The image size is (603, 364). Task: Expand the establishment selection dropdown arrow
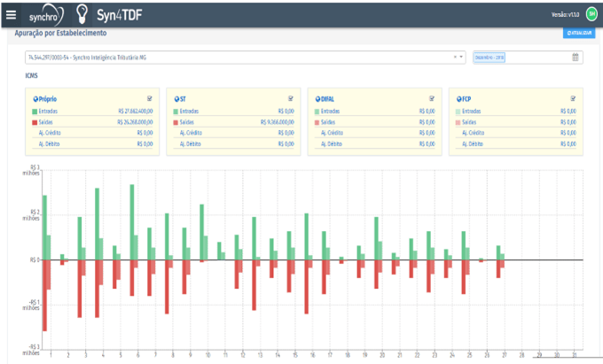point(461,57)
